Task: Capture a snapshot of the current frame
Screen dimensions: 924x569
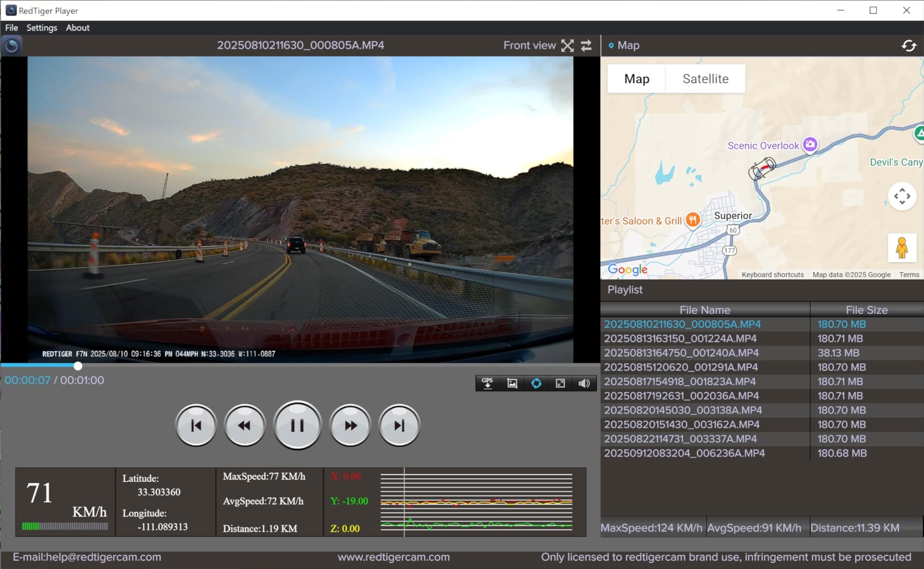Action: (x=512, y=383)
